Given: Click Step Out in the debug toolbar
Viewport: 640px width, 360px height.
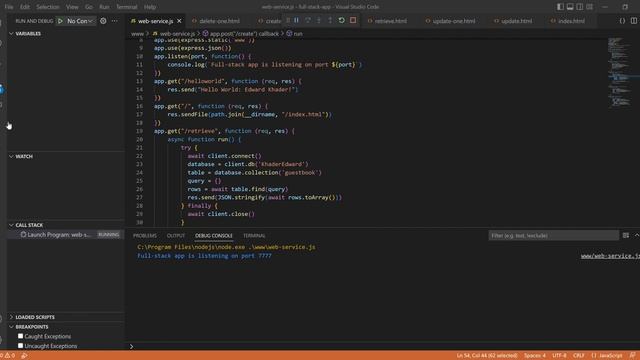Looking at the screenshot, I should click(330, 20).
